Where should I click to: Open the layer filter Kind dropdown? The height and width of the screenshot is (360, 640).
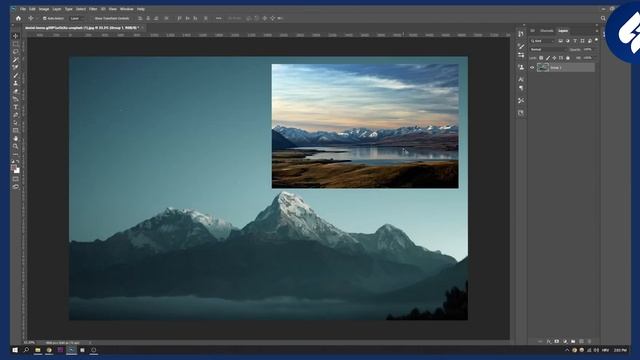tap(542, 41)
